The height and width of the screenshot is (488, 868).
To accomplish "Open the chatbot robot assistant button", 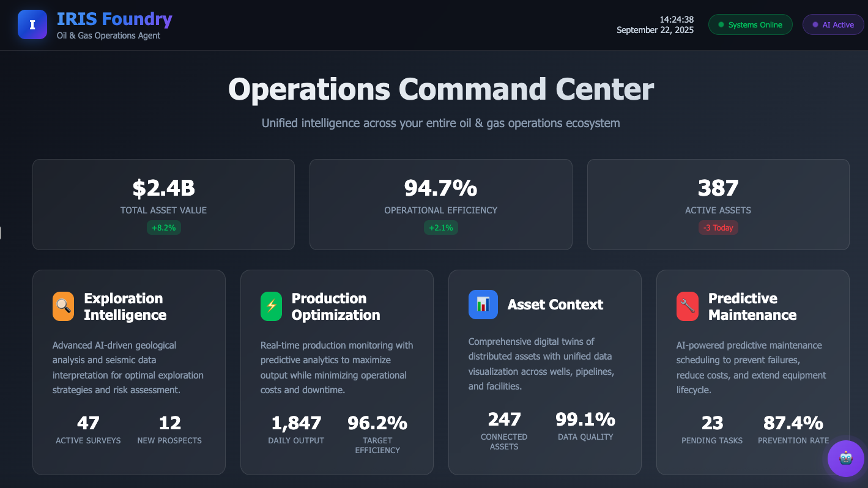I will pyautogui.click(x=845, y=458).
